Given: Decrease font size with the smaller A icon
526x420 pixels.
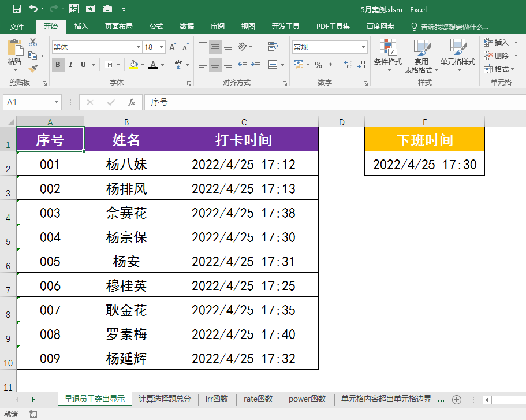Looking at the screenshot, I should (x=185, y=47).
